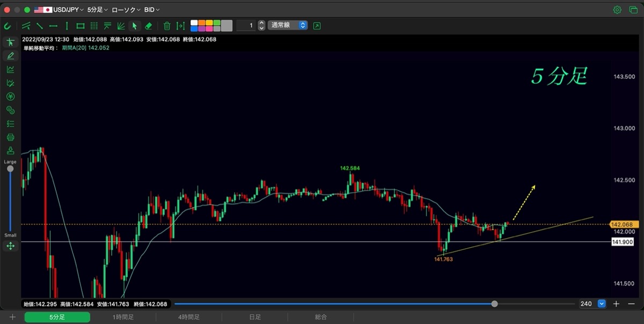The height and width of the screenshot is (324, 644).
Task: Pick the Fibonacci retracement tool
Action: (x=107, y=25)
